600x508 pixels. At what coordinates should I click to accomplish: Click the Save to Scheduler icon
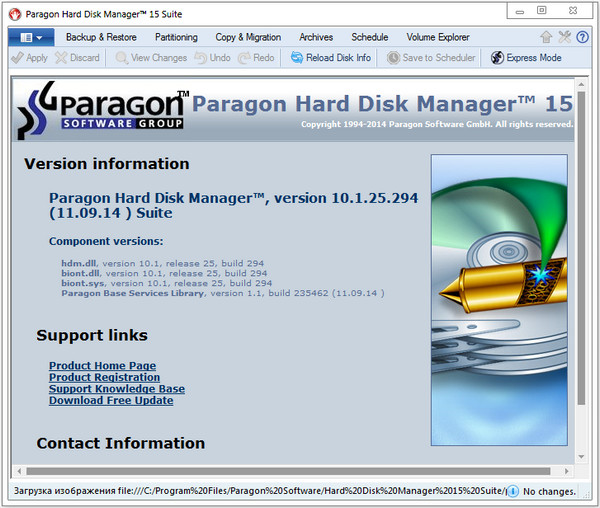point(394,58)
